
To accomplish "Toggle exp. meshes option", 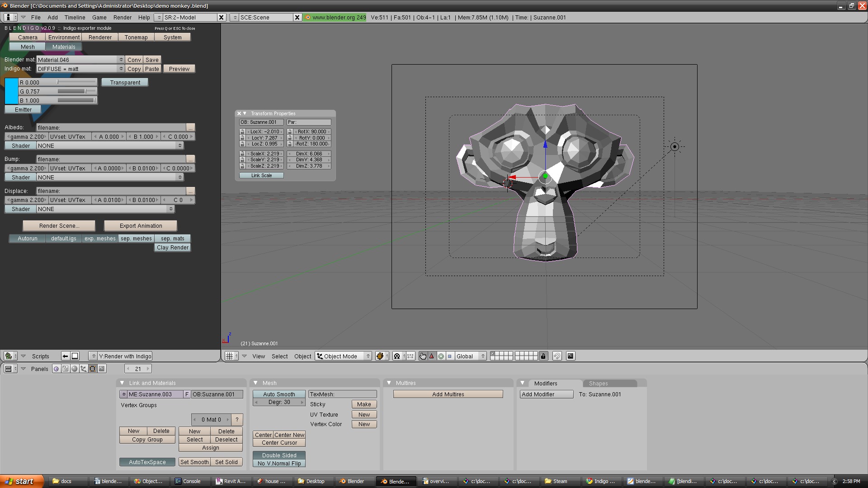I will pyautogui.click(x=100, y=238).
